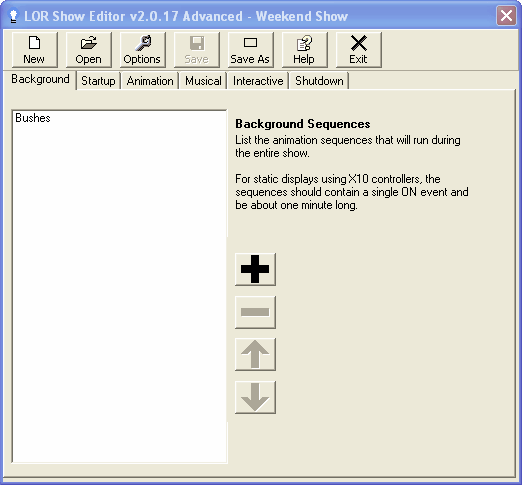Screen dimensions: 522x485
Task: Open the Shutdown tab
Action: (x=319, y=81)
